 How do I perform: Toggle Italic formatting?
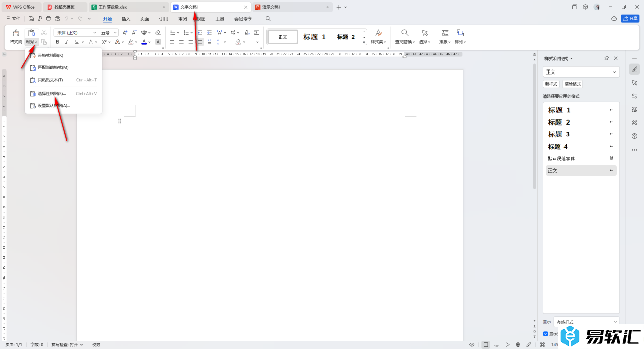coord(67,42)
